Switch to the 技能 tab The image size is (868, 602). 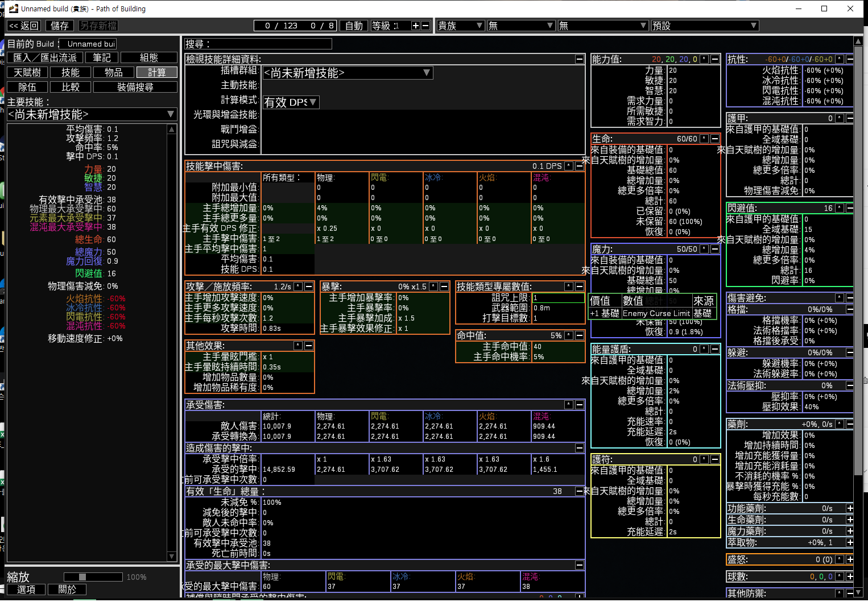(71, 72)
